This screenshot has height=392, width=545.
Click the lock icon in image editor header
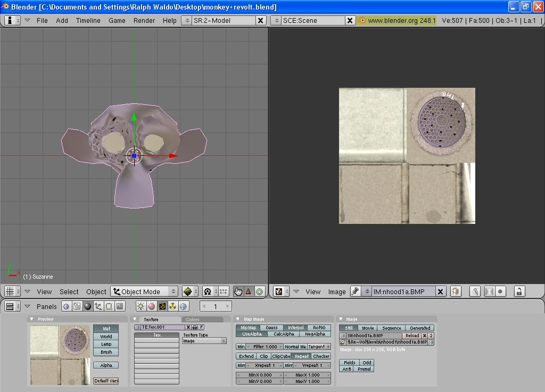[519, 291]
